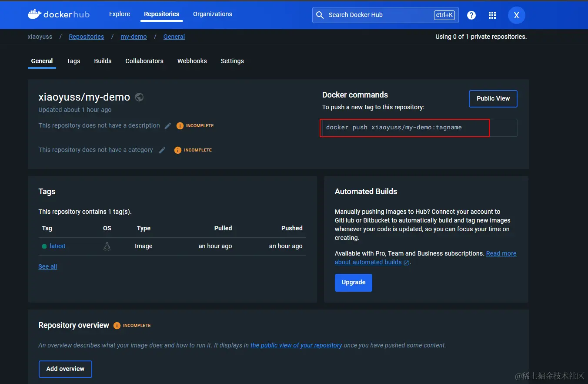
Task: Open the latest tag link
Action: (x=57, y=246)
